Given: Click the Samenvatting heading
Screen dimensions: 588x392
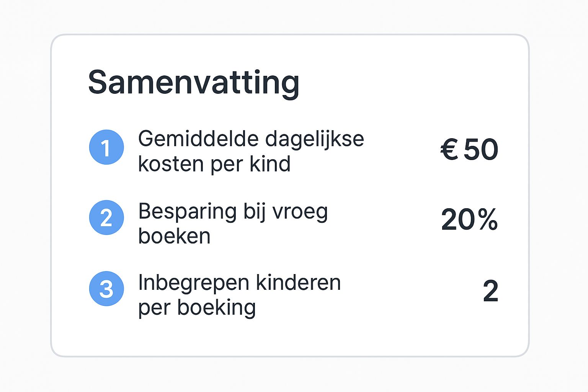Looking at the screenshot, I should (194, 83).
